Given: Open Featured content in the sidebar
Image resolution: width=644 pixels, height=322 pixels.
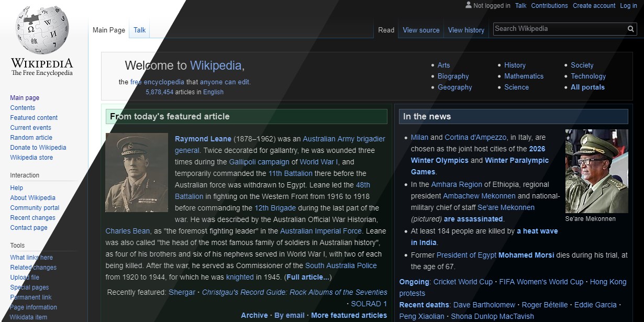Looking at the screenshot, I should pos(34,118).
